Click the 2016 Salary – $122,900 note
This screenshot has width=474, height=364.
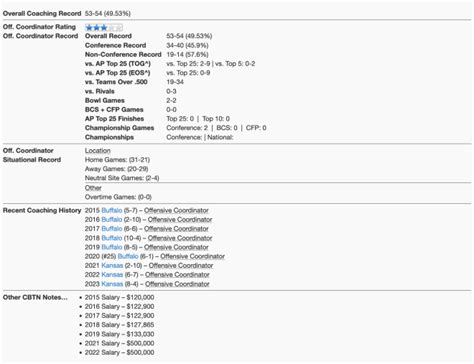(119, 307)
